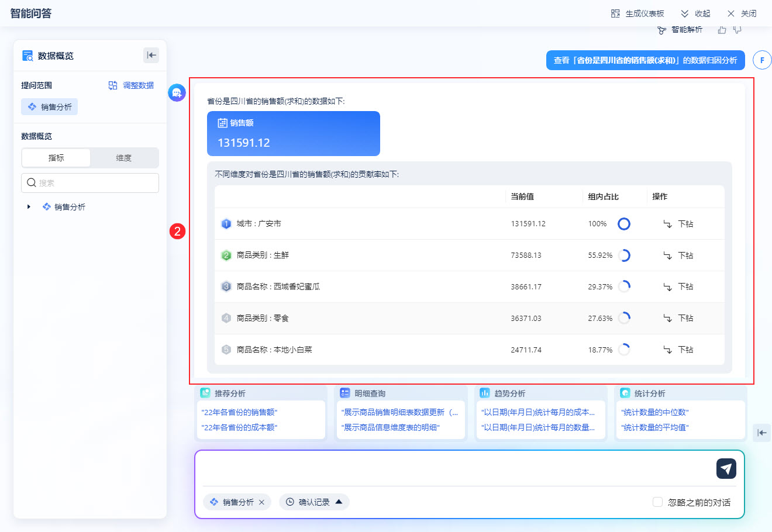Click the 55.92% progress ring for 生鲜
The image size is (772, 532).
[x=624, y=255]
